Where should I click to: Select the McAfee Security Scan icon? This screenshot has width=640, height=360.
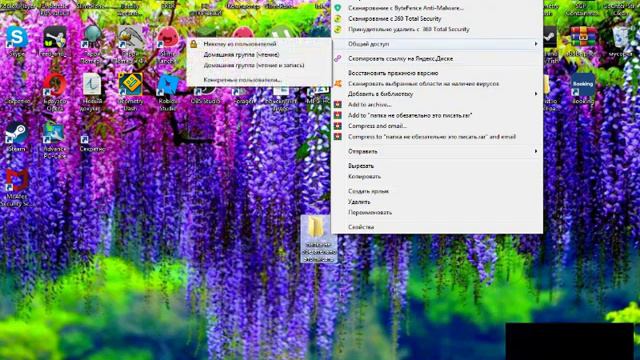tap(16, 187)
